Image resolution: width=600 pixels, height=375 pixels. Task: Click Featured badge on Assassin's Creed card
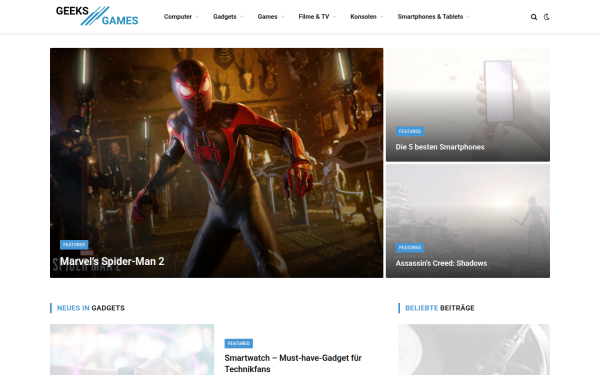pos(410,248)
